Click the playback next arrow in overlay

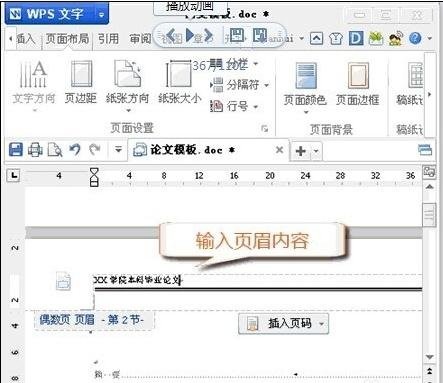click(209, 35)
